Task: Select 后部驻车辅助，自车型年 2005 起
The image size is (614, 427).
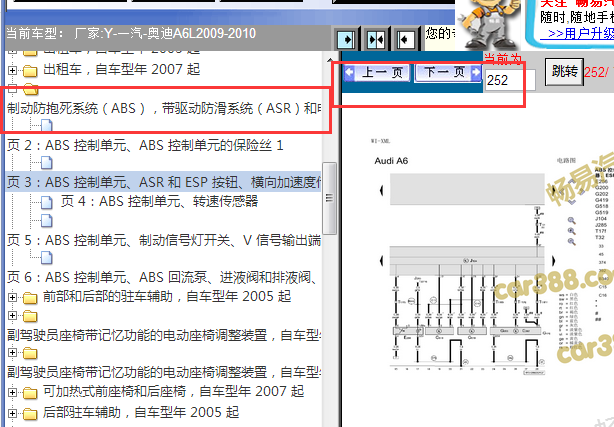Action: [x=141, y=412]
